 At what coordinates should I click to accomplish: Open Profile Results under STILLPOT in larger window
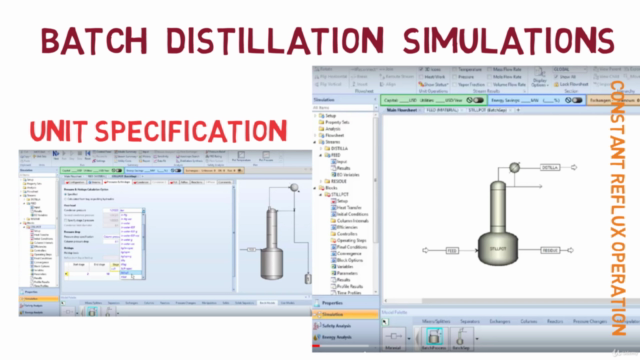347,286
